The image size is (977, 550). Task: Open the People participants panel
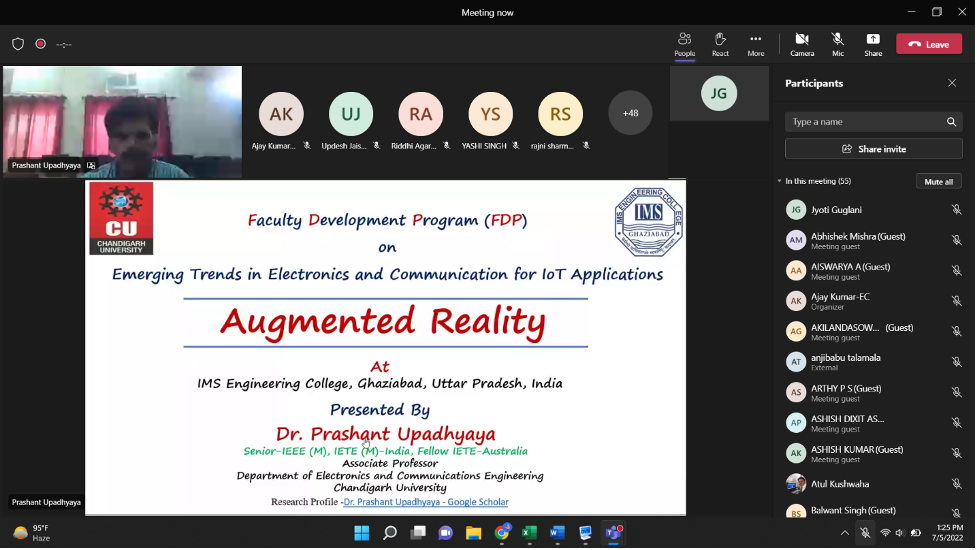tap(684, 44)
